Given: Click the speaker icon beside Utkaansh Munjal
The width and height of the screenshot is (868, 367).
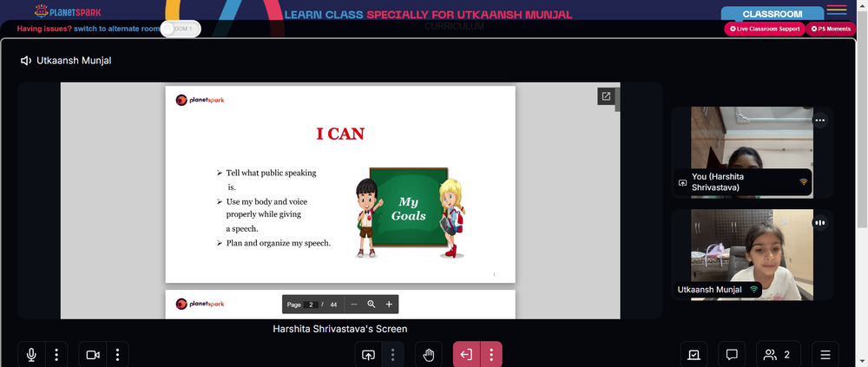Looking at the screenshot, I should (25, 61).
